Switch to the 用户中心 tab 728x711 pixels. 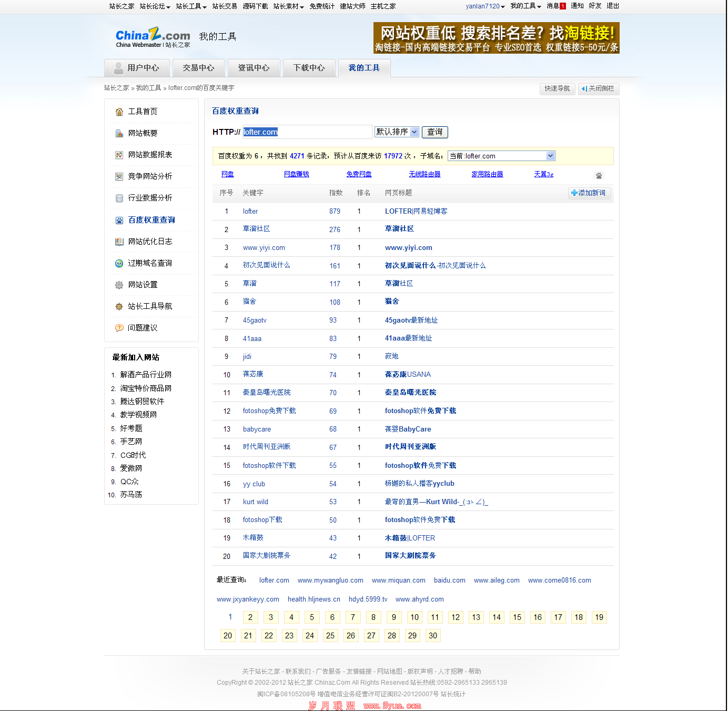tap(137, 68)
